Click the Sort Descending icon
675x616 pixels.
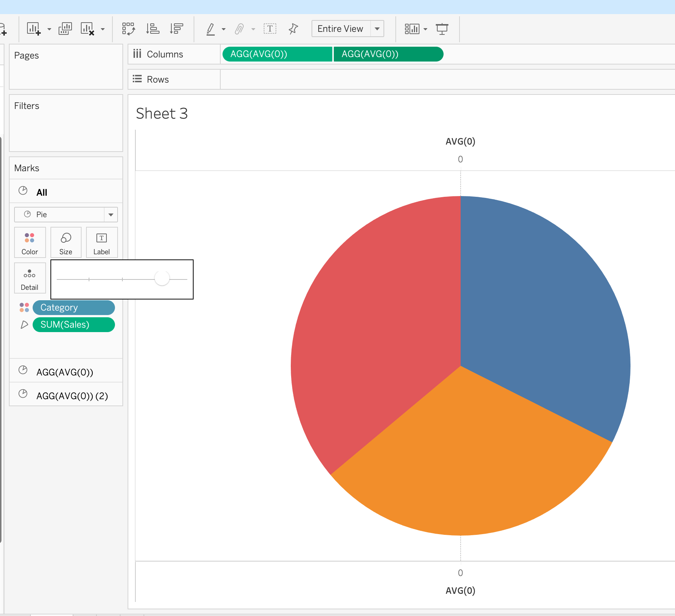[176, 29]
